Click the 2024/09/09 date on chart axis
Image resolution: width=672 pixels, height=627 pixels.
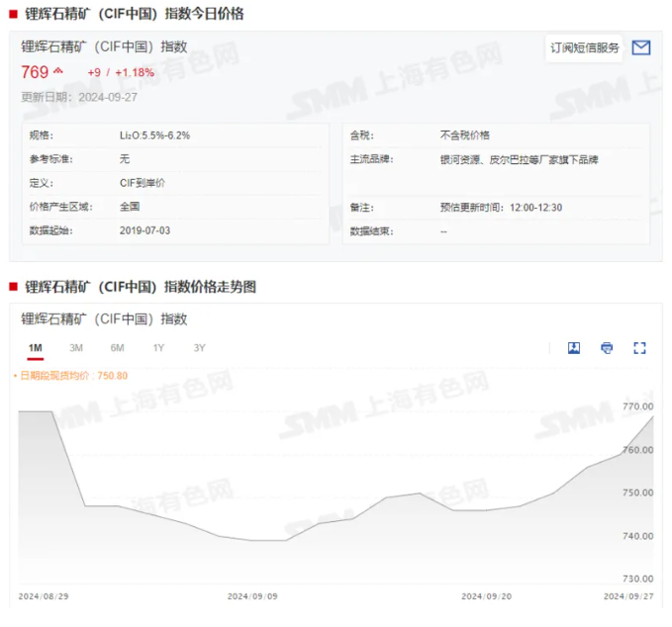pyautogui.click(x=251, y=596)
